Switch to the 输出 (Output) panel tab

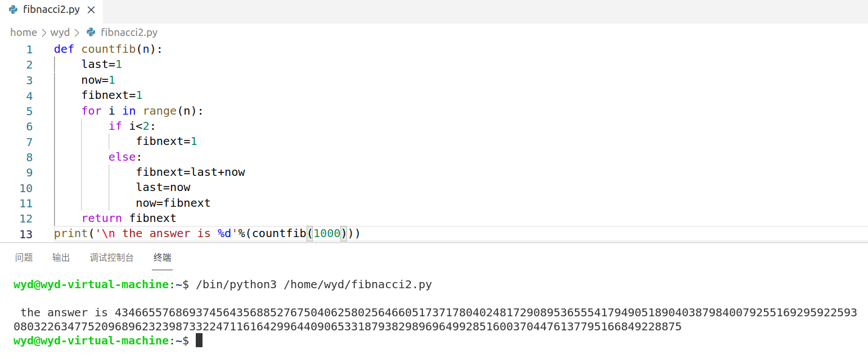click(61, 257)
